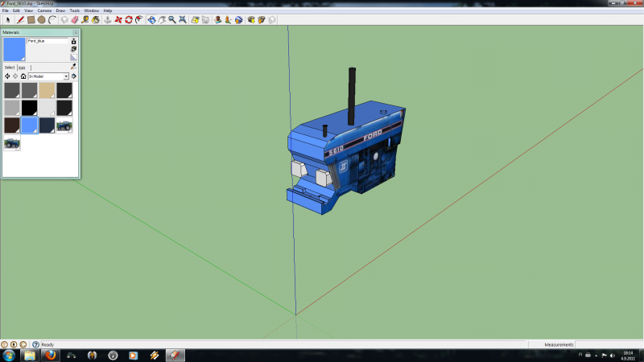
Task: Open the Add Location tool
Action: point(195,19)
